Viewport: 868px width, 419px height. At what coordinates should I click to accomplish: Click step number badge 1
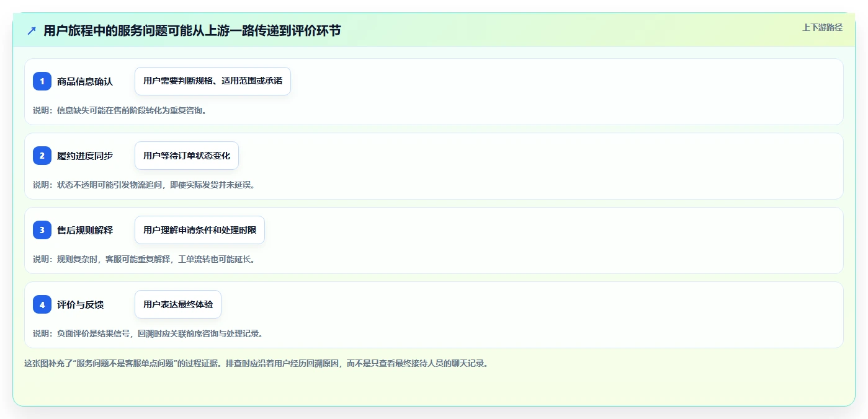pos(42,81)
